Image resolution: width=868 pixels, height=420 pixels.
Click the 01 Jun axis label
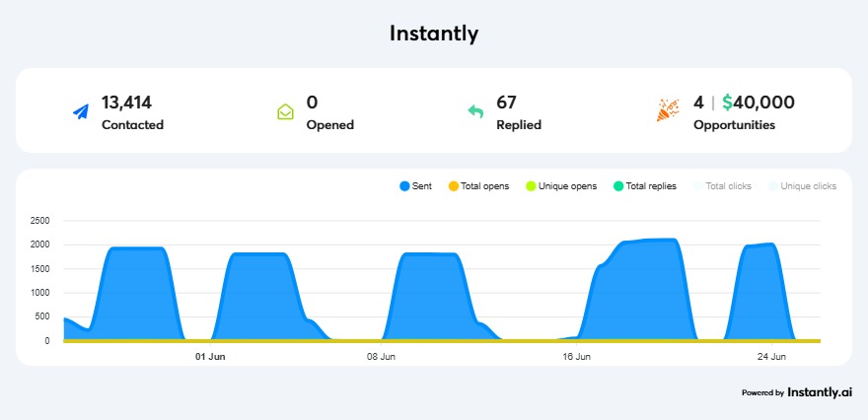pos(210,357)
